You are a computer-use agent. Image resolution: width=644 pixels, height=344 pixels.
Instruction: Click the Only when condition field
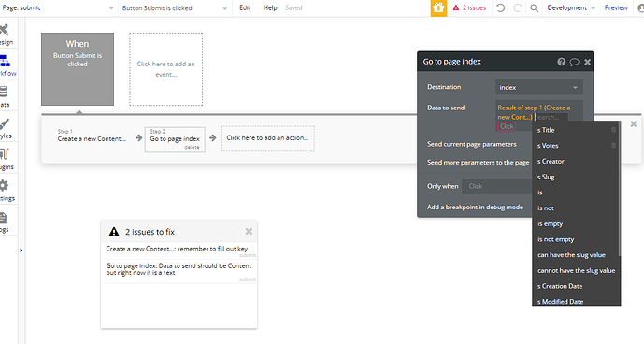(497, 186)
